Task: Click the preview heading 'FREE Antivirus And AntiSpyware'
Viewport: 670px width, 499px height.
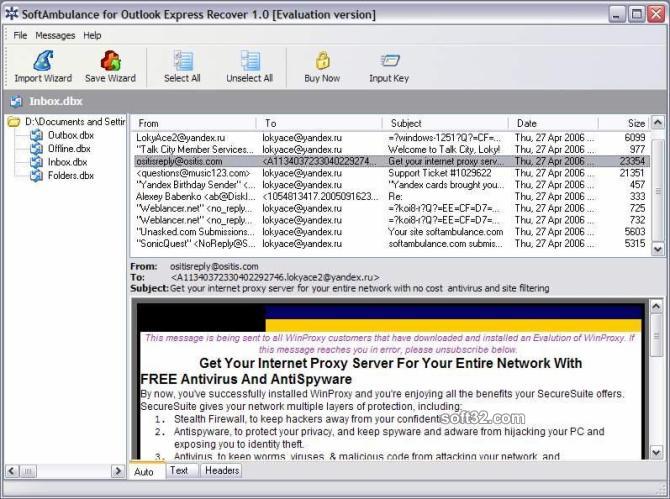Action: [x=246, y=379]
